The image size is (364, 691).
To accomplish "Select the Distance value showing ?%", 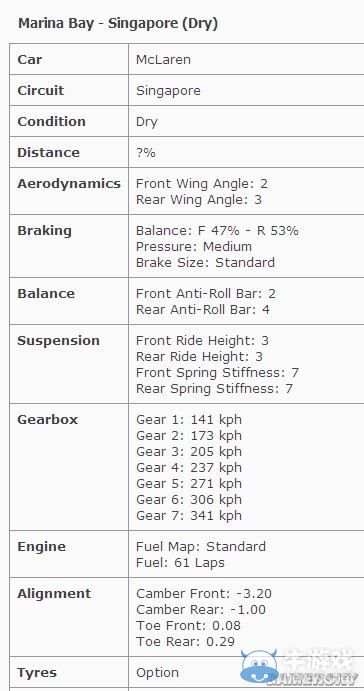I will (x=146, y=152).
